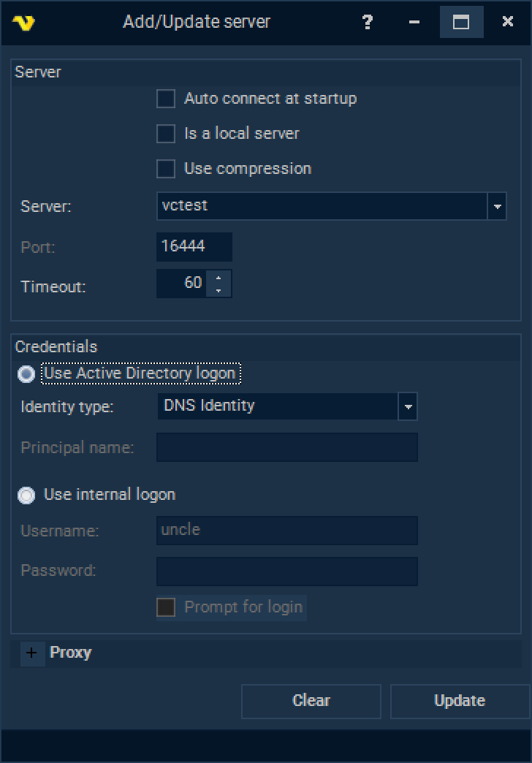Image resolution: width=532 pixels, height=763 pixels.
Task: Expand the Proxy section
Action: tap(31, 652)
